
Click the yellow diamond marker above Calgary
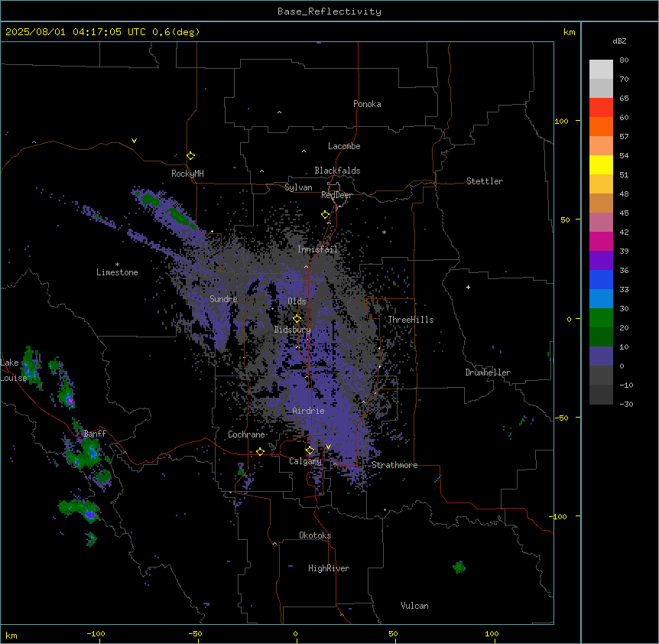[x=310, y=450]
